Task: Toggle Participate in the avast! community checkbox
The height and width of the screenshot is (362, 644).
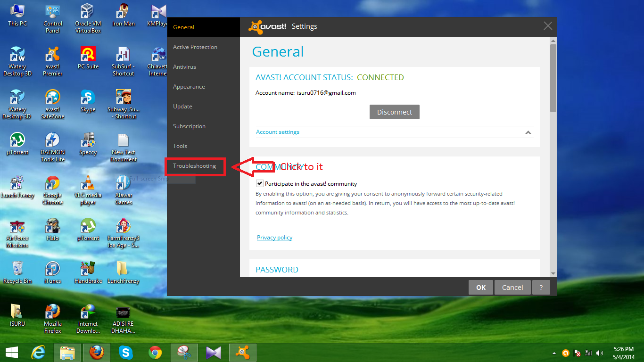Action: point(260,183)
